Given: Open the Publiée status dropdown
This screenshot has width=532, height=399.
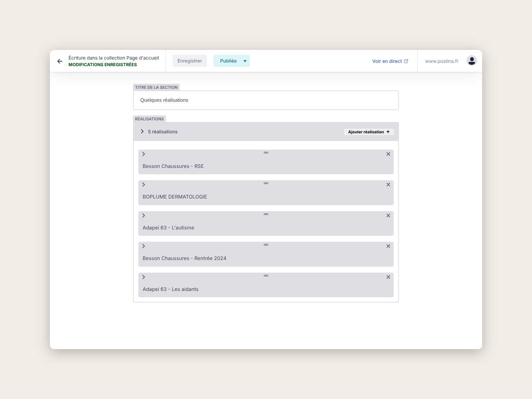Looking at the screenshot, I should [232, 61].
